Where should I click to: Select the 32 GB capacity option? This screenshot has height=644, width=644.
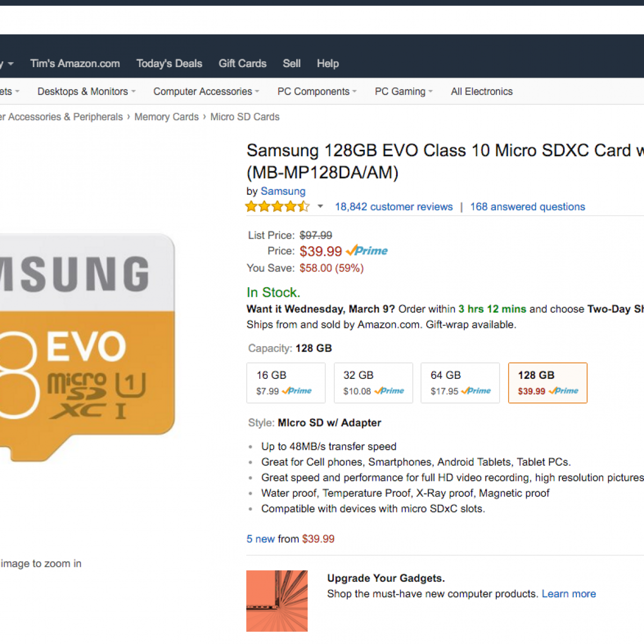coord(373,383)
